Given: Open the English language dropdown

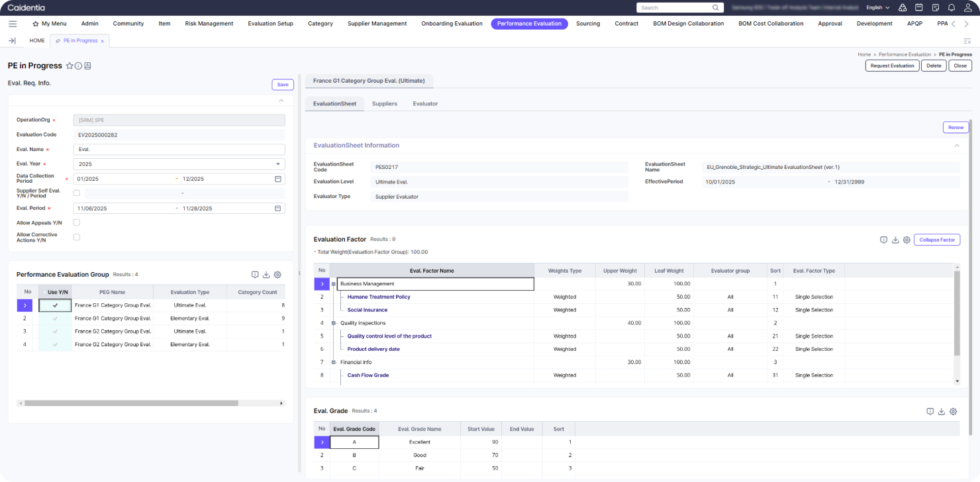Looking at the screenshot, I should pos(877,8).
